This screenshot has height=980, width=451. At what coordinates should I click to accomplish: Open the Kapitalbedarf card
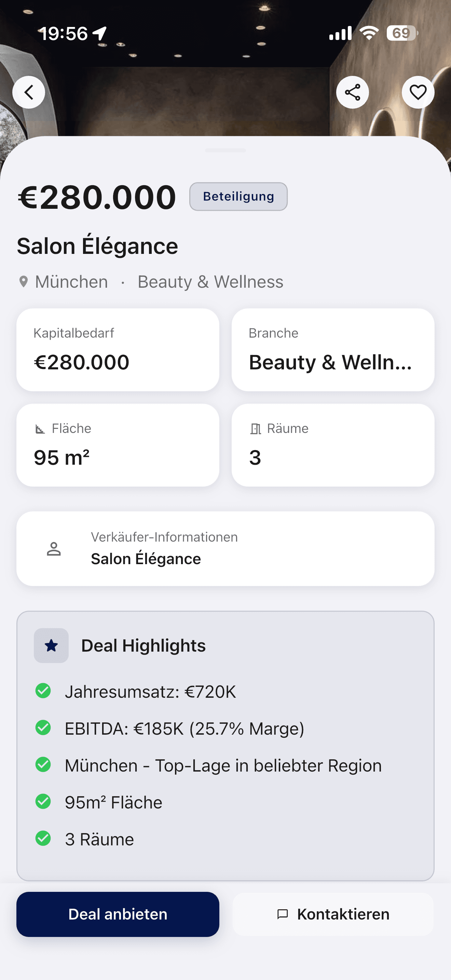(118, 350)
